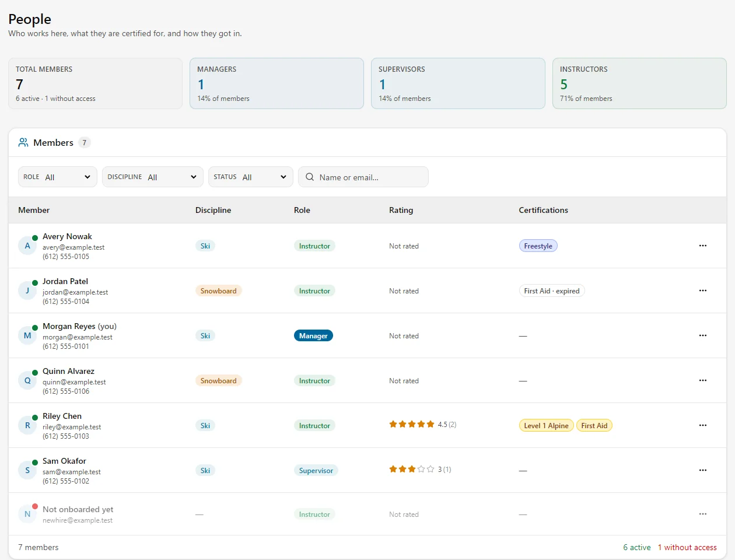
Task: Click Quinn Alvarez's avatar Q
Action: pos(27,380)
